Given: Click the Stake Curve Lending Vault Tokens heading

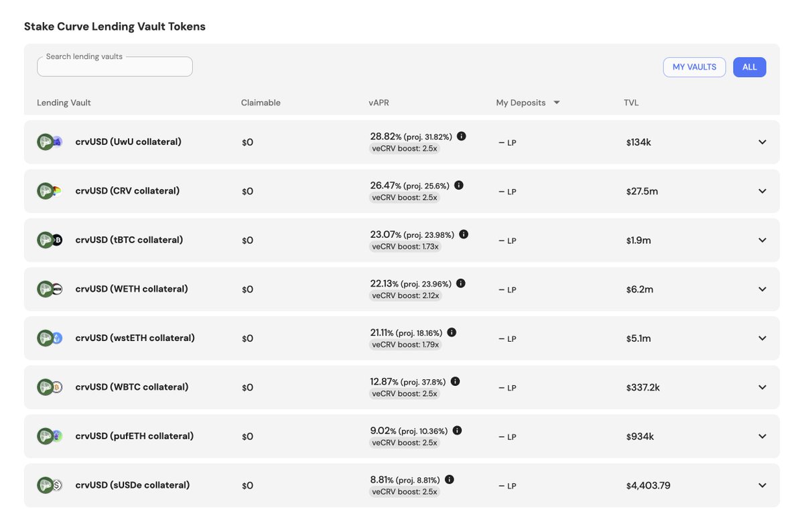Looking at the screenshot, I should tap(115, 27).
